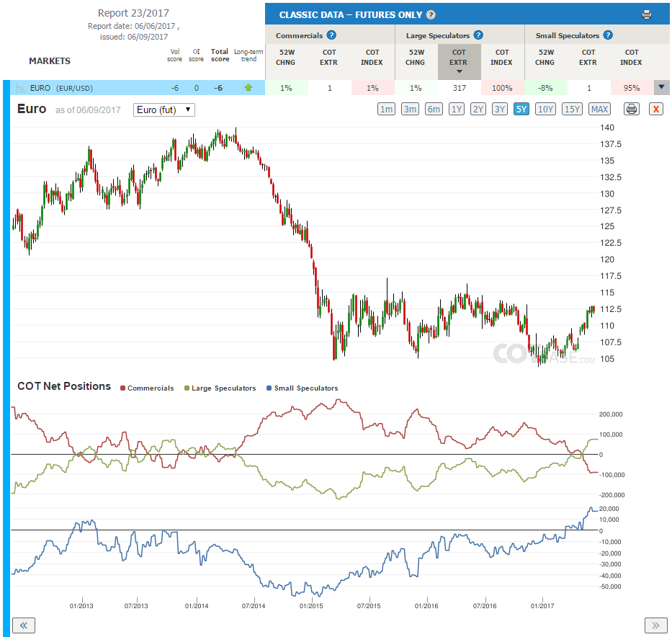Click the Report 23/2017 title
The image size is (672, 637).
[133, 13]
